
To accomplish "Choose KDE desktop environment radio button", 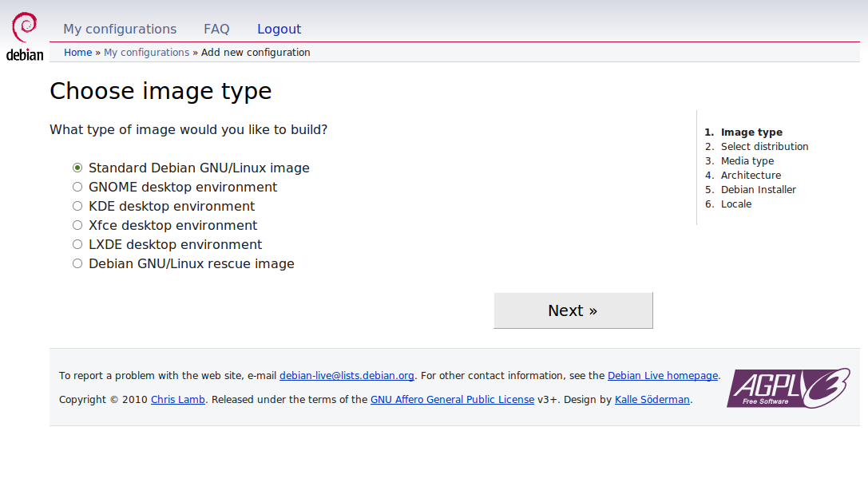I will click(x=77, y=206).
